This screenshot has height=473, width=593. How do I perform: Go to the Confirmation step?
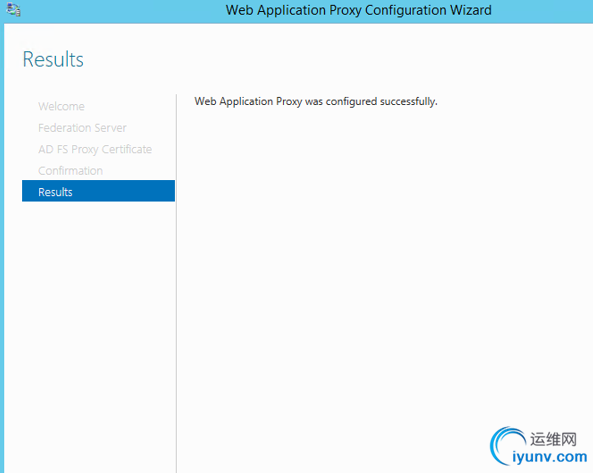coord(70,171)
